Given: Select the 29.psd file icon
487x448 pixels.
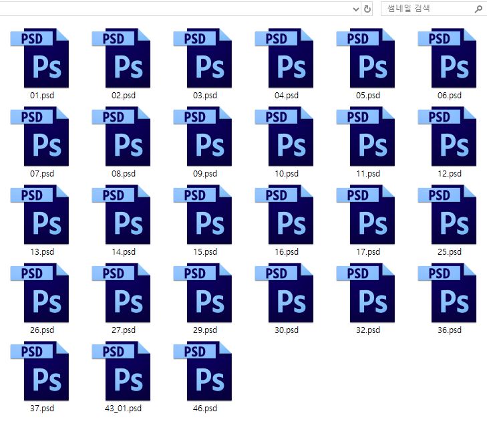Looking at the screenshot, I should point(202,293).
